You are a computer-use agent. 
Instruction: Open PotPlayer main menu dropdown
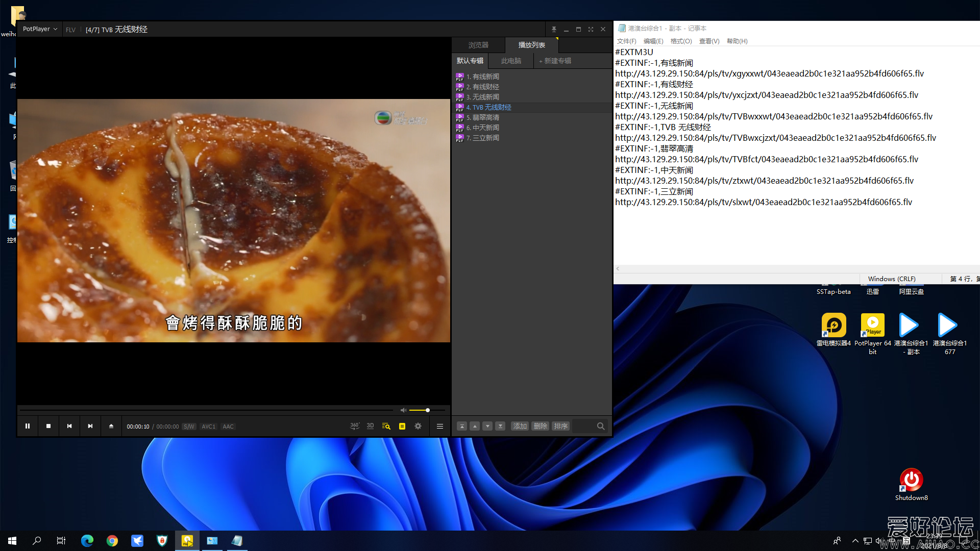click(x=39, y=29)
